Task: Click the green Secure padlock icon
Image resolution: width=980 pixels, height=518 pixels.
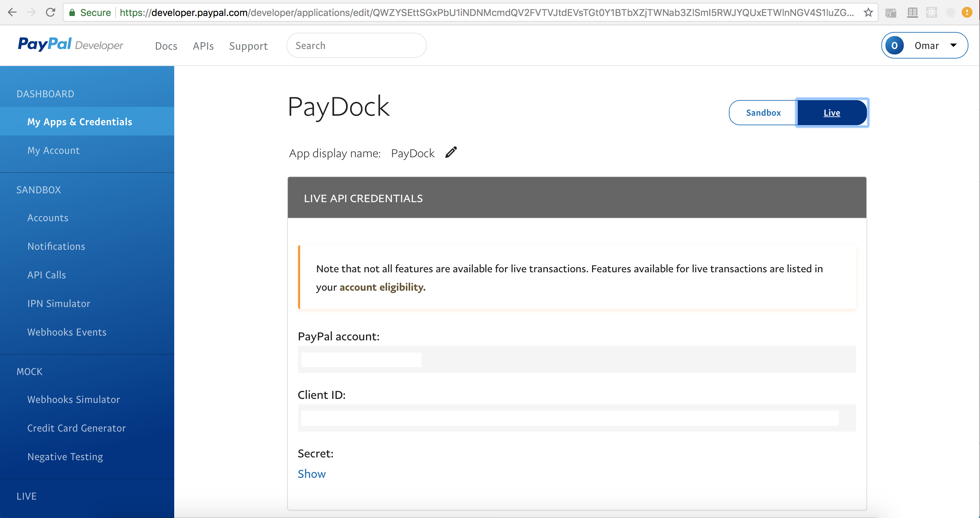Action: [72, 13]
